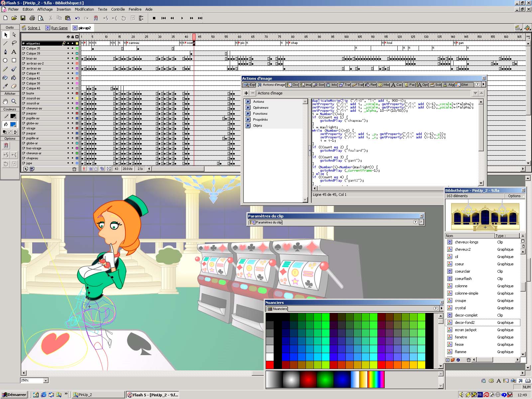The height and width of the screenshot is (399, 532).
Task: Pick the rainbow gradient swatch in Nuanciers
Action: pyautogui.click(x=376, y=379)
